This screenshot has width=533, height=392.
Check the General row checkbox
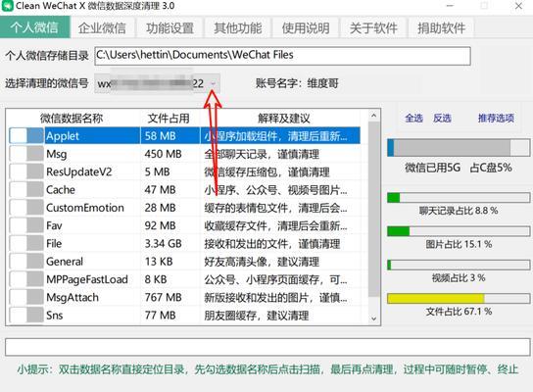pos(18,262)
